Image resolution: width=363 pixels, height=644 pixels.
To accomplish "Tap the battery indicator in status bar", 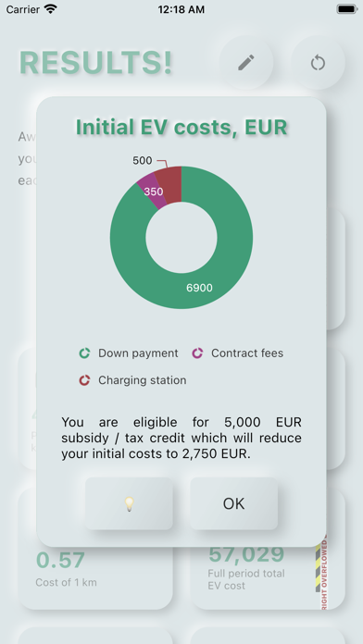I will tap(347, 9).
